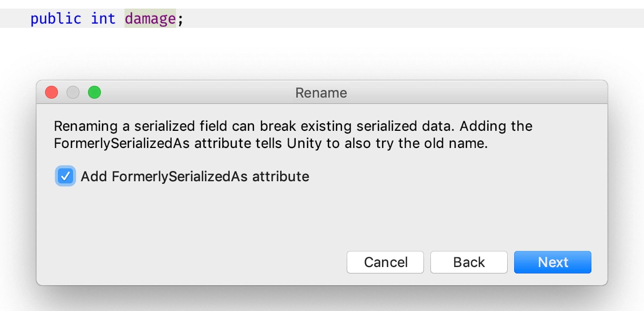Viewport: 644px width, 311px height.
Task: Click the checkmark inside the blue checkbox
Action: [x=65, y=176]
